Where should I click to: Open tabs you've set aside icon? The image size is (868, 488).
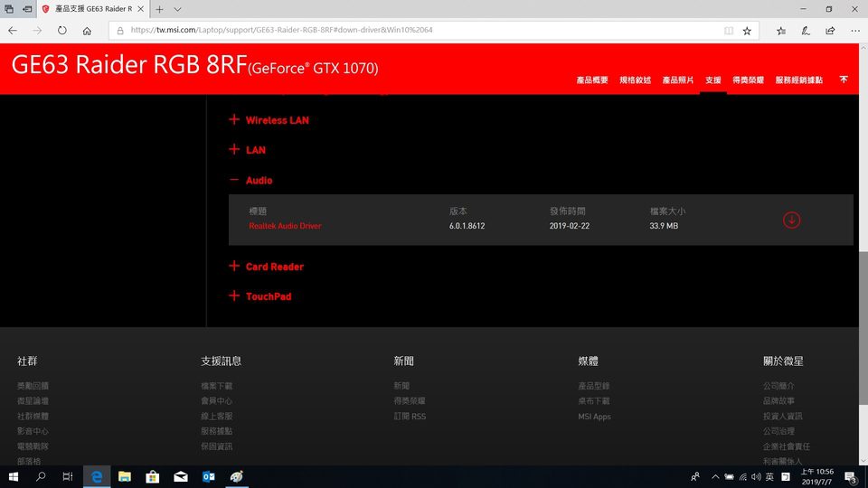[x=9, y=9]
